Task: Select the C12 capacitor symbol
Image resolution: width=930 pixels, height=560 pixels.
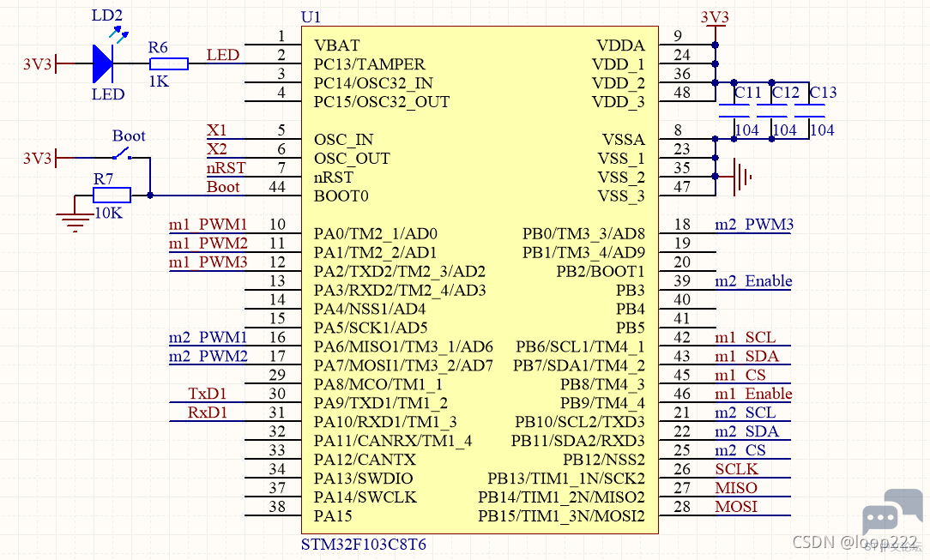Action: [x=771, y=111]
